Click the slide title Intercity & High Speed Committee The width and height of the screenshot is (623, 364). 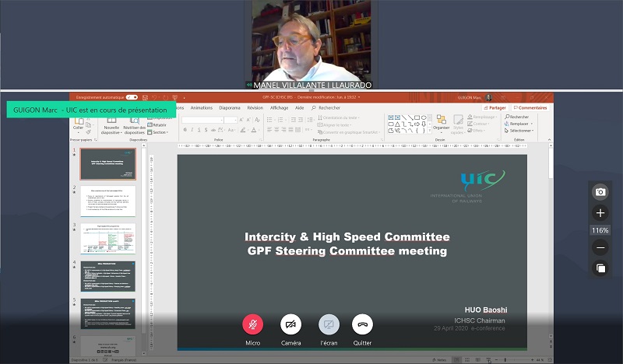[347, 236]
